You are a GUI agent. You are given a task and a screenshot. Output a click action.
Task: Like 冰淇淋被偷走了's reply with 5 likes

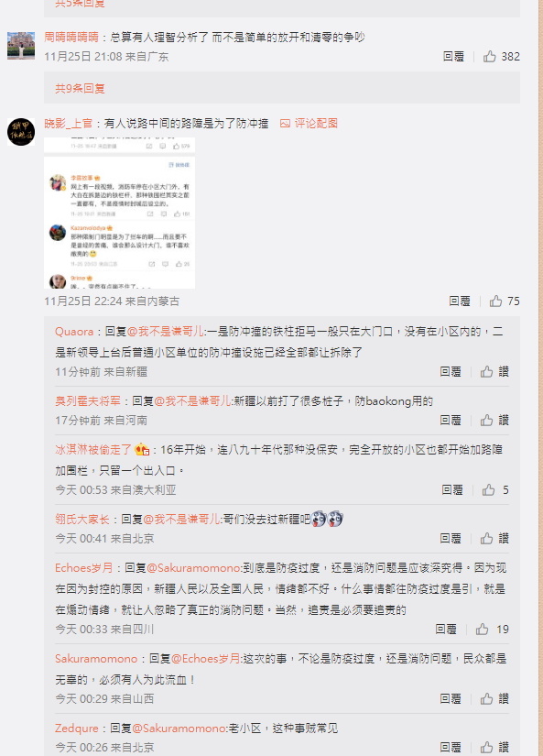click(495, 490)
